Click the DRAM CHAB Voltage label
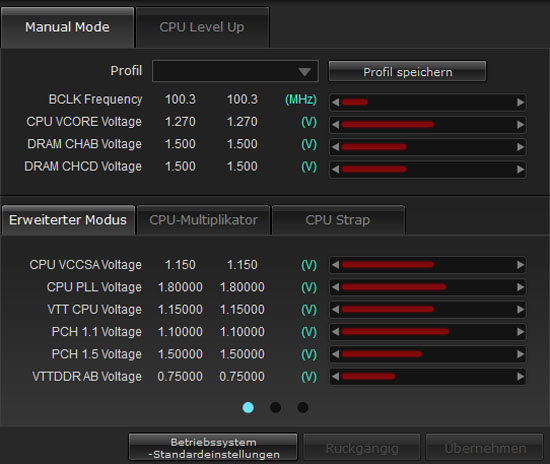Viewport: 550px width, 464px height. [x=84, y=144]
